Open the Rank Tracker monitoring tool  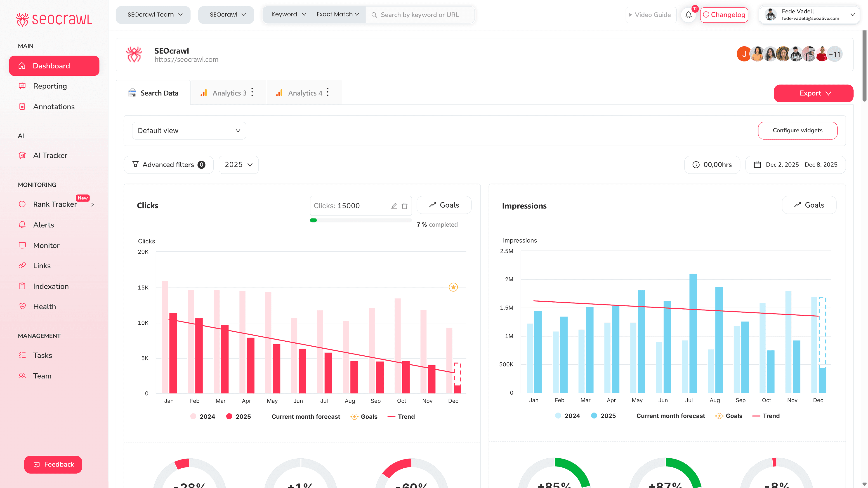[54, 204]
